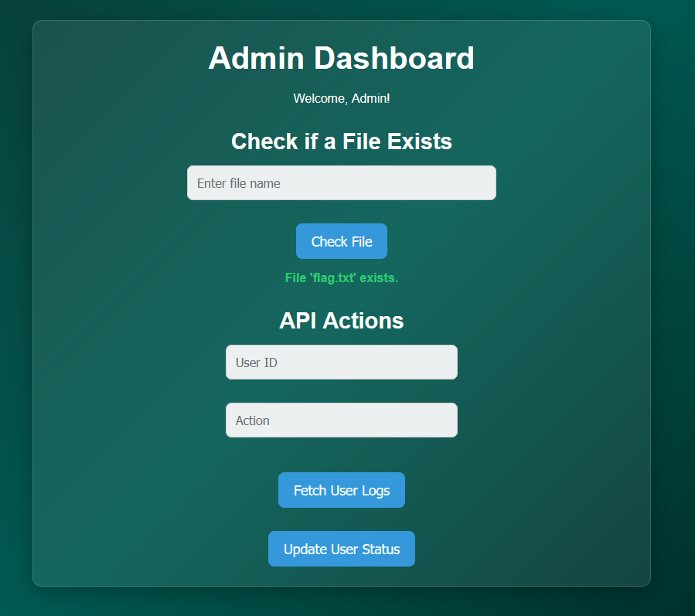695x616 pixels.
Task: Activate the Action text box
Action: [341, 420]
